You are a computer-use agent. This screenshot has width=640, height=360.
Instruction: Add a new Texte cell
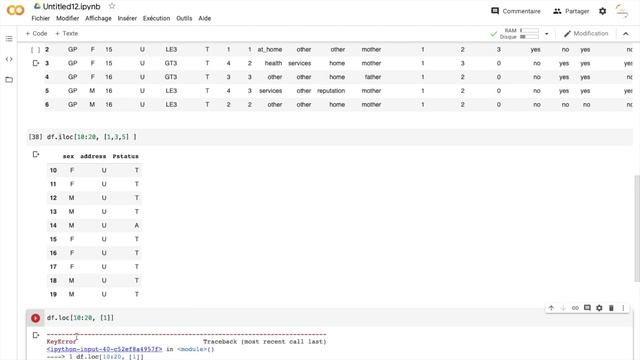67,33
